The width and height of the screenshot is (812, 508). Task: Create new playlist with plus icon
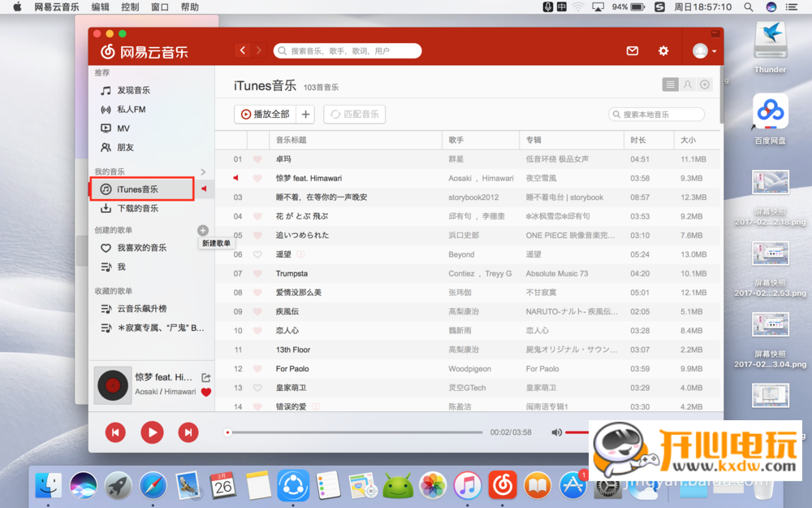click(203, 231)
